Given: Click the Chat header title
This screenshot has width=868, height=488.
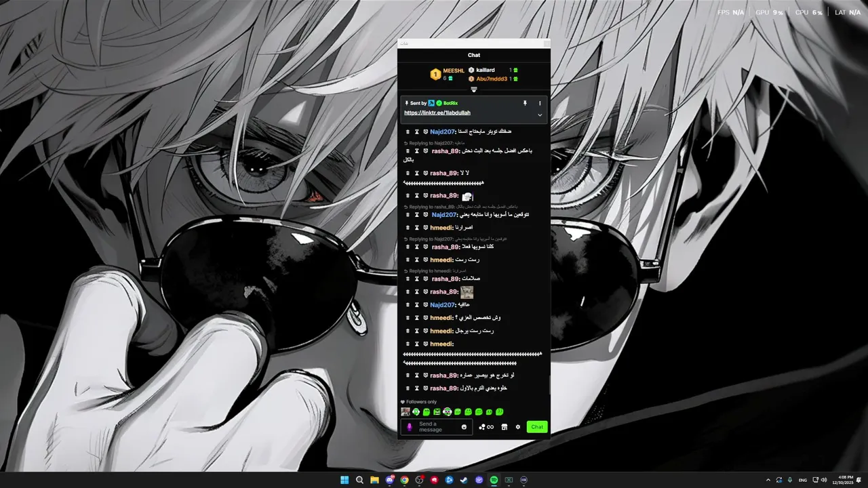Looking at the screenshot, I should tap(474, 55).
